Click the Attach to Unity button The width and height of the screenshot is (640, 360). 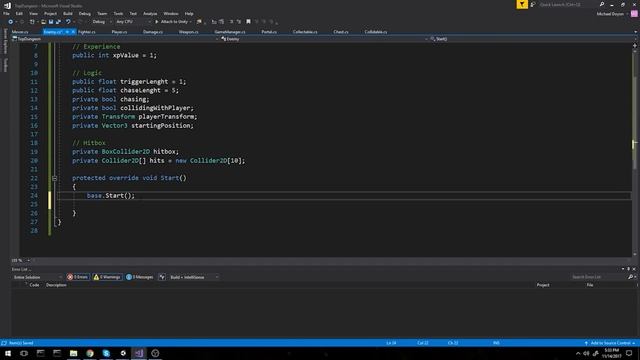[x=173, y=22]
